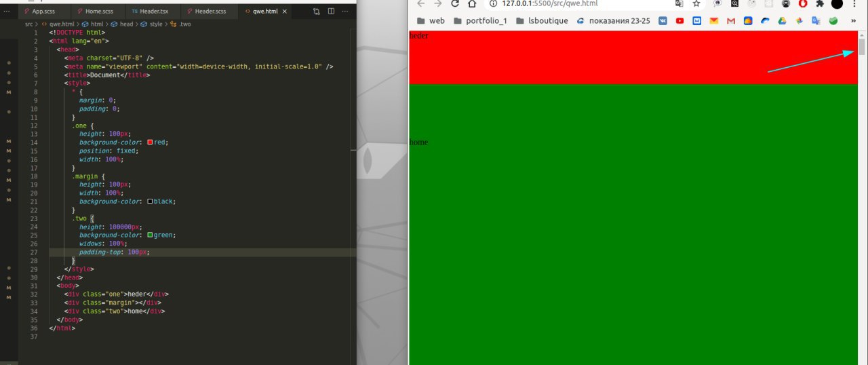
Task: Switch to the Home.scss tab
Action: pos(99,12)
